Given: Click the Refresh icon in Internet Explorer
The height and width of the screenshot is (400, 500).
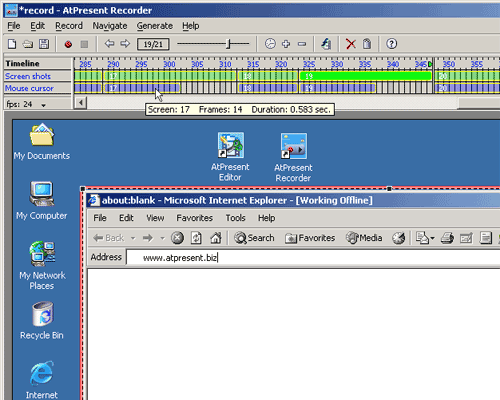Looking at the screenshot, I should pos(196,238).
